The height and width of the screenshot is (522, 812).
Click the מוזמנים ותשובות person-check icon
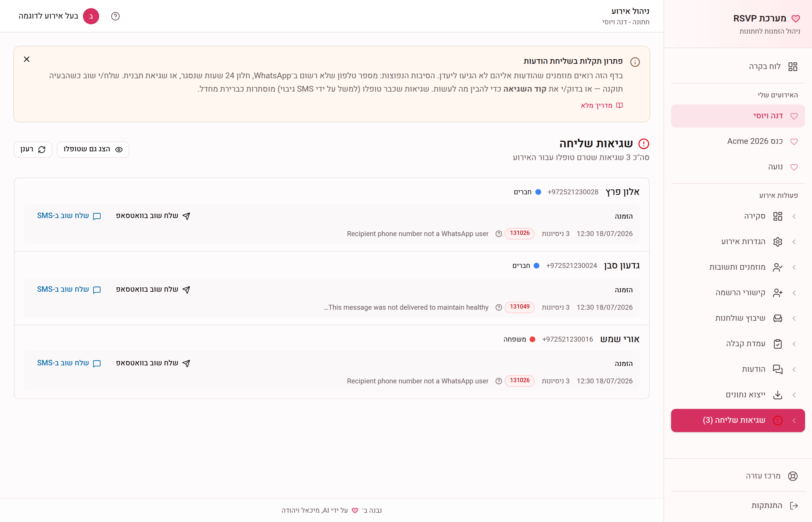[777, 267]
